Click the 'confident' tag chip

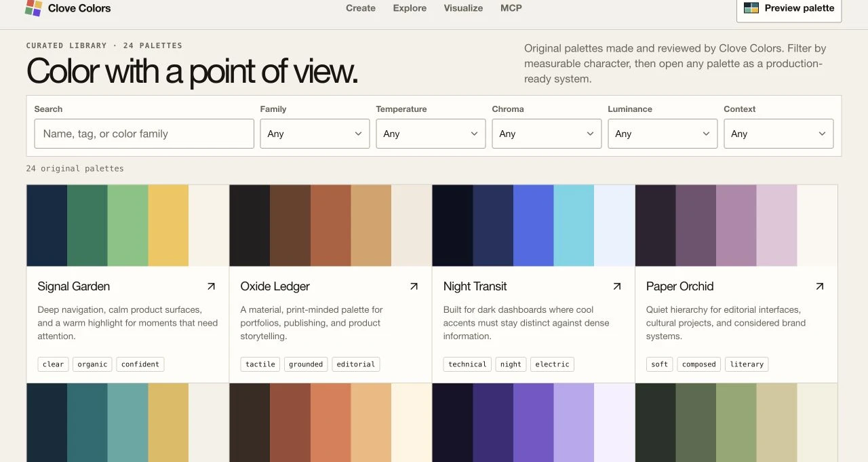(x=140, y=364)
